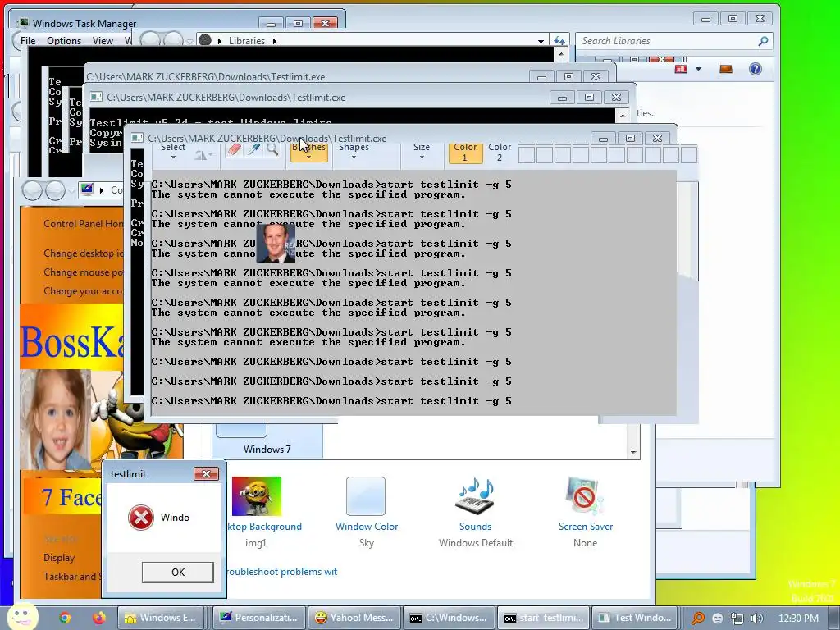Click the Screen Saver icon
840x630 pixels.
click(x=584, y=496)
